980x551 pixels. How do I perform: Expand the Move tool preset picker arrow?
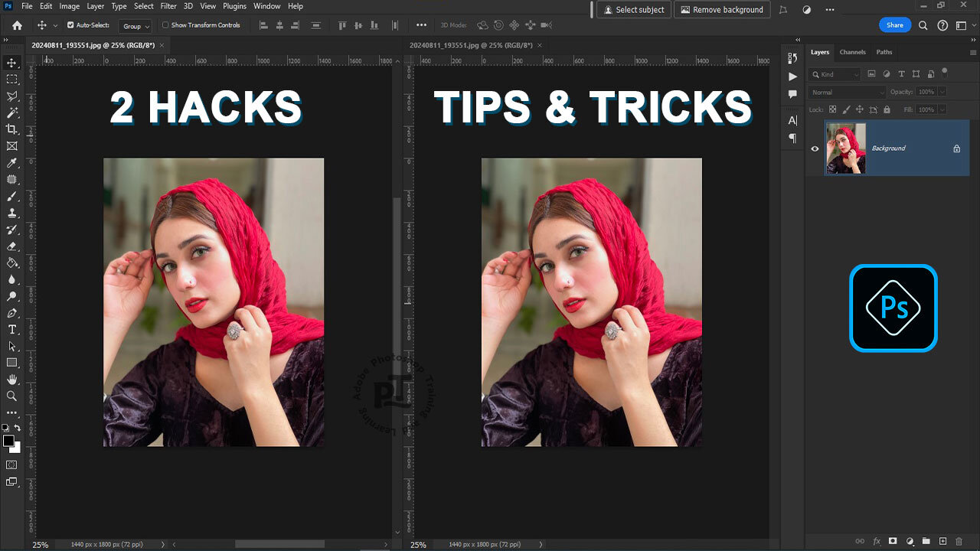click(55, 26)
